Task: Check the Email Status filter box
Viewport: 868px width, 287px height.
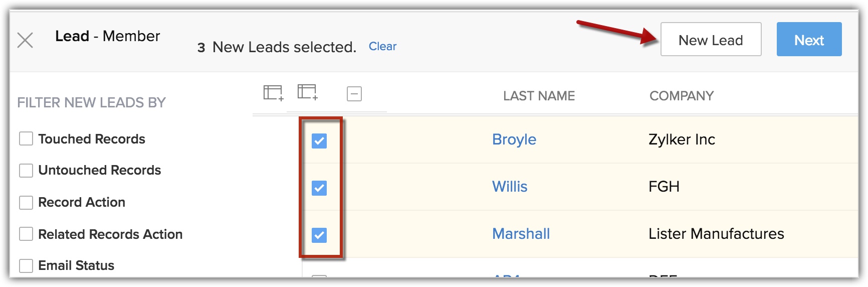Action: pyautogui.click(x=26, y=266)
